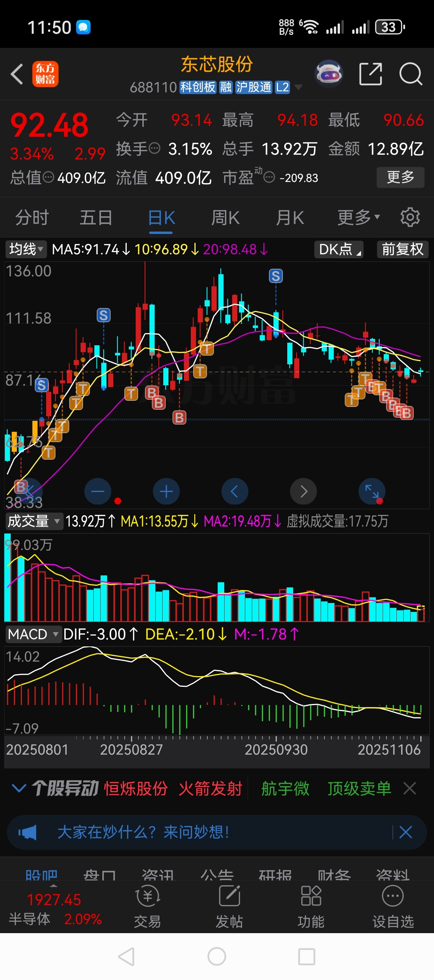This screenshot has width=434, height=980.
Task: Open 航宇微 顶级卖单 alert
Action: [x=326, y=788]
